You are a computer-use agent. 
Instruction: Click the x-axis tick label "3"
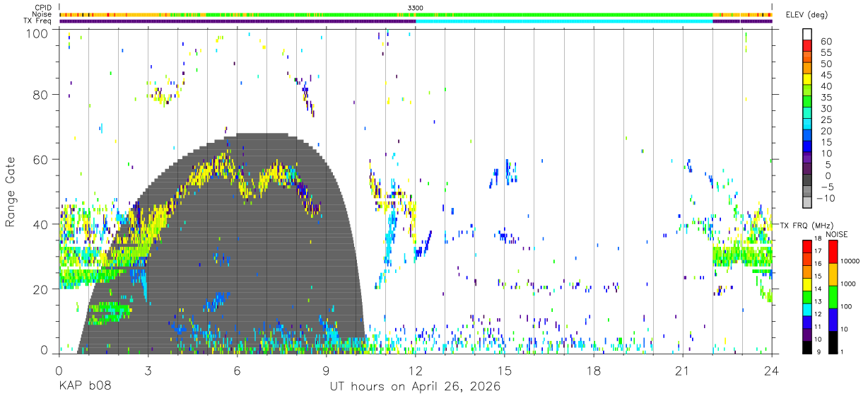pos(148,371)
